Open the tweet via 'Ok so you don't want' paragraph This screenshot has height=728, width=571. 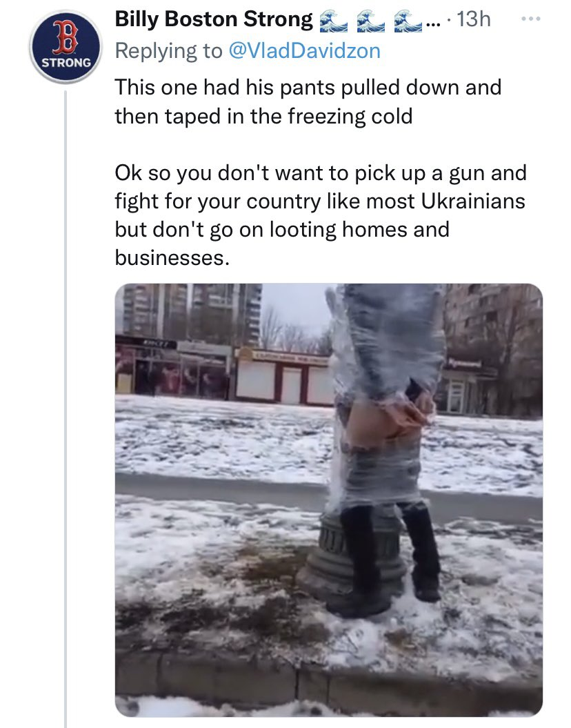pos(321,215)
